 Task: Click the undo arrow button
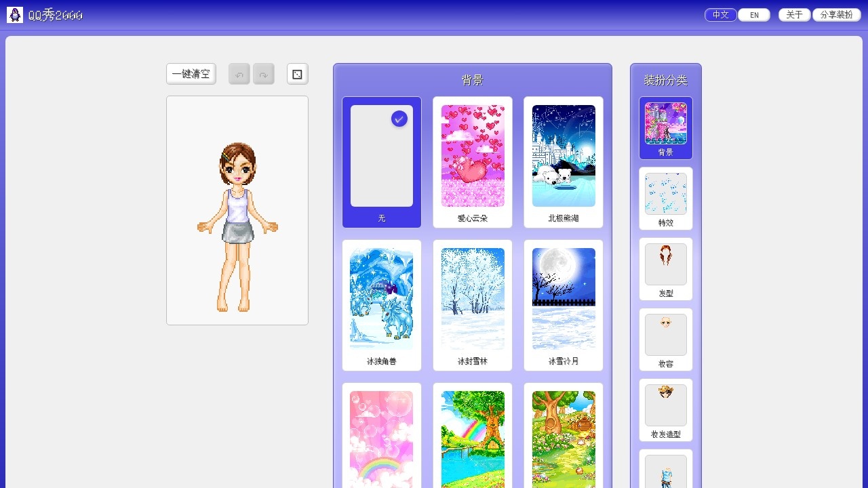tap(239, 74)
